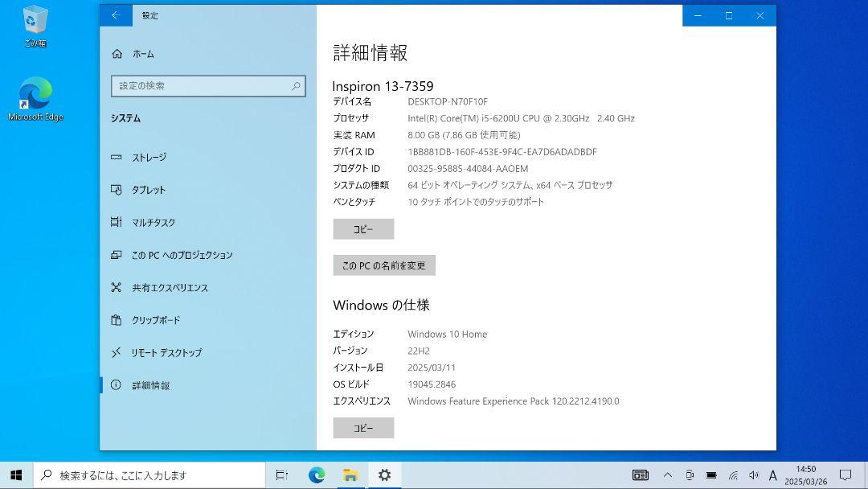The width and height of the screenshot is (868, 489).
Task: Check battery status in the tray
Action: [711, 475]
